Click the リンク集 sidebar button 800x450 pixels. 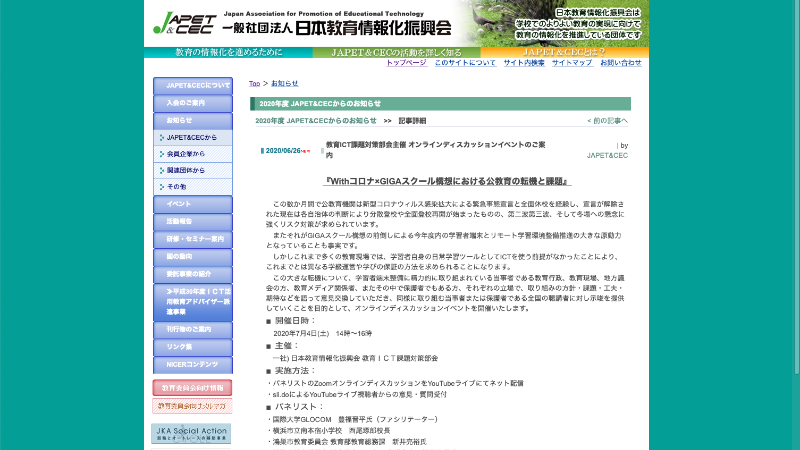click(192, 345)
